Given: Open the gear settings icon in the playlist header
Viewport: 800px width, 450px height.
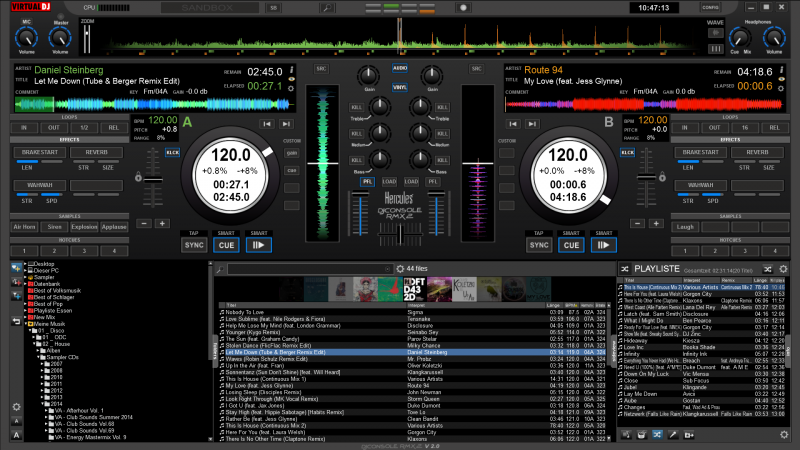Looking at the screenshot, I should pos(783,269).
